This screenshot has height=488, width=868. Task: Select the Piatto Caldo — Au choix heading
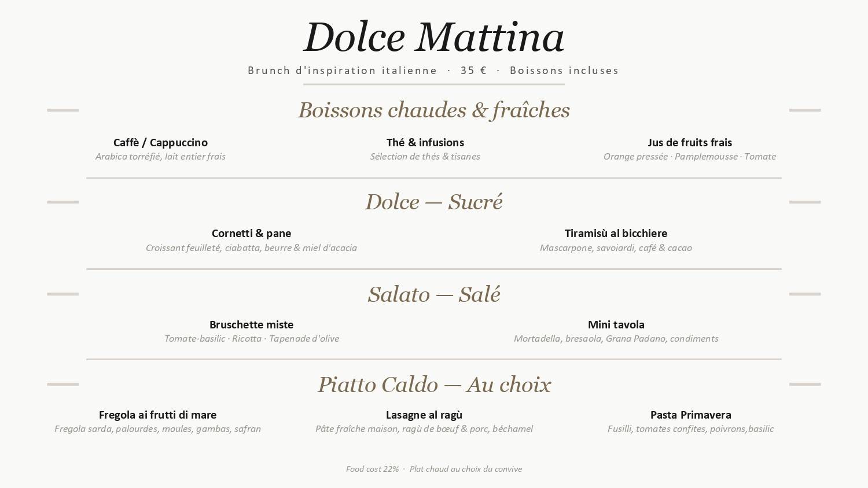pos(434,385)
